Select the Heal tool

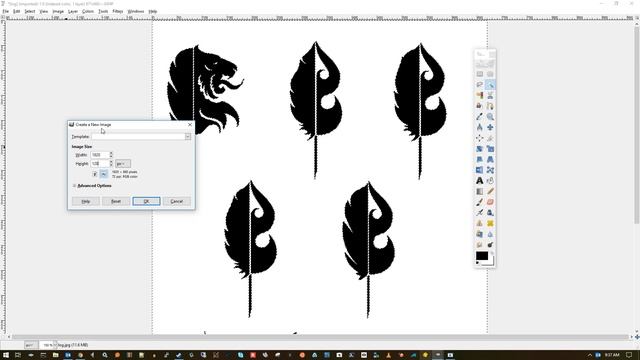click(490, 223)
